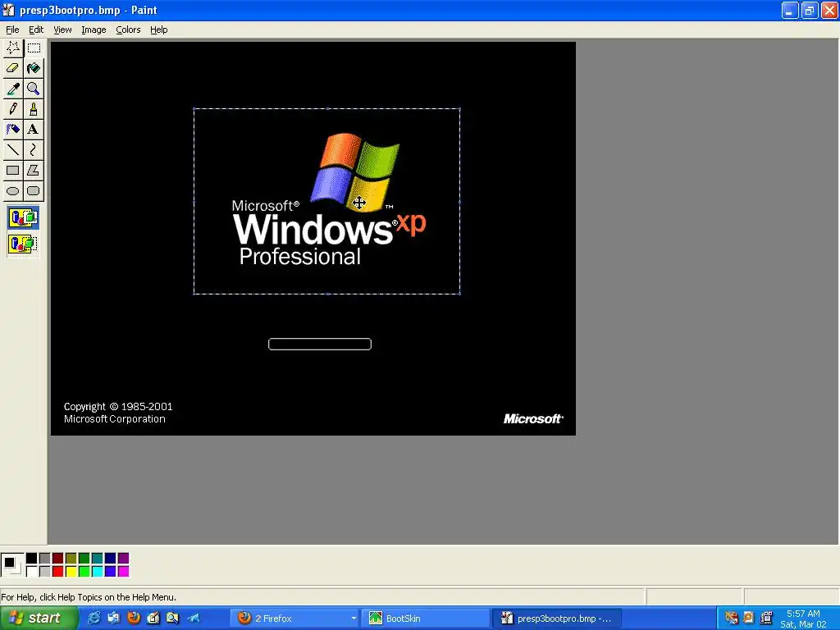
Task: Pick the navy blue color swatch
Action: 111,558
